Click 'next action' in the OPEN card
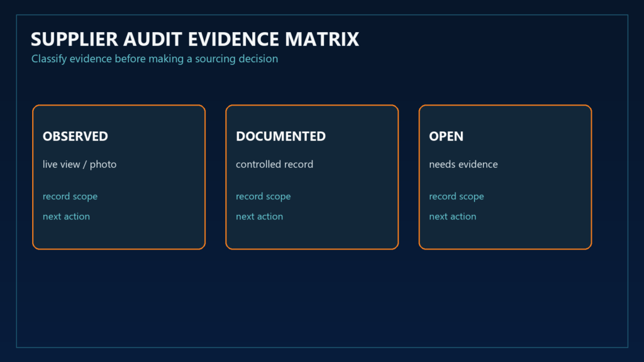 453,216
